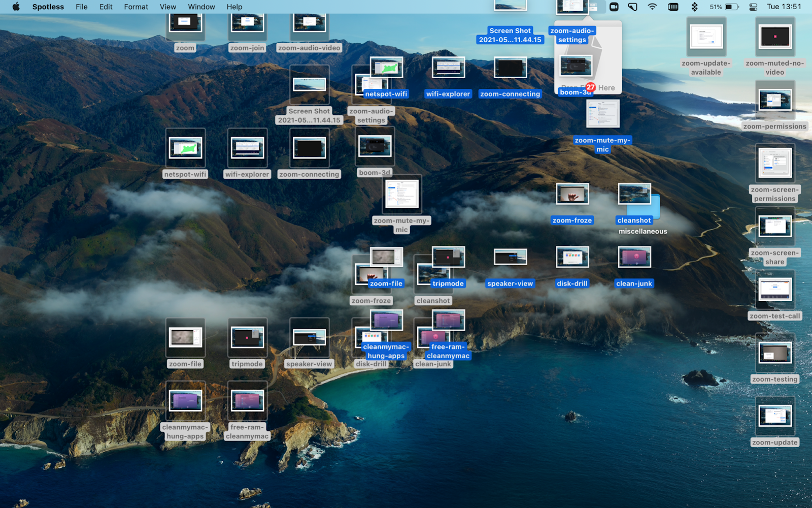Viewport: 812px width, 508px height.
Task: Click the blue-highlighted zoom-froze file
Action: pyautogui.click(x=572, y=194)
